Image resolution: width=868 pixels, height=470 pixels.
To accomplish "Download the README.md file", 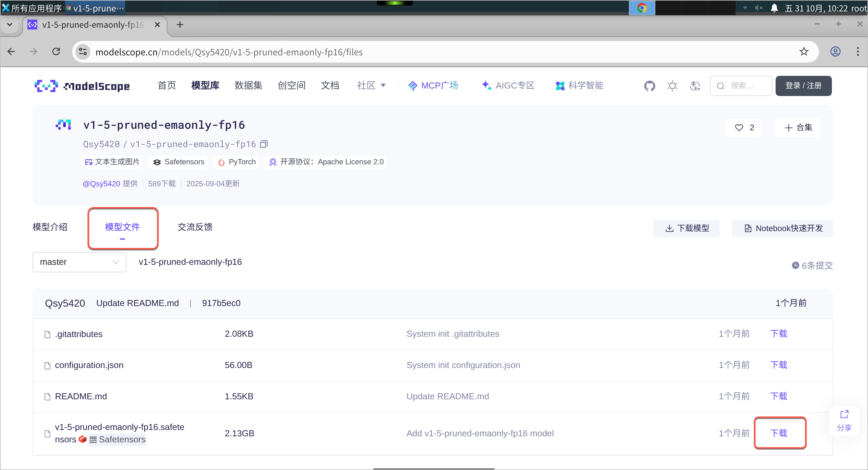I will 778,396.
